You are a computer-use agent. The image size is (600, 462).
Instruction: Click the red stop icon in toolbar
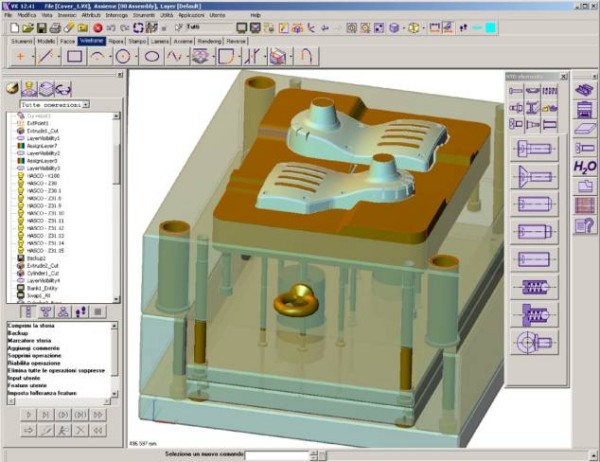tap(97, 27)
